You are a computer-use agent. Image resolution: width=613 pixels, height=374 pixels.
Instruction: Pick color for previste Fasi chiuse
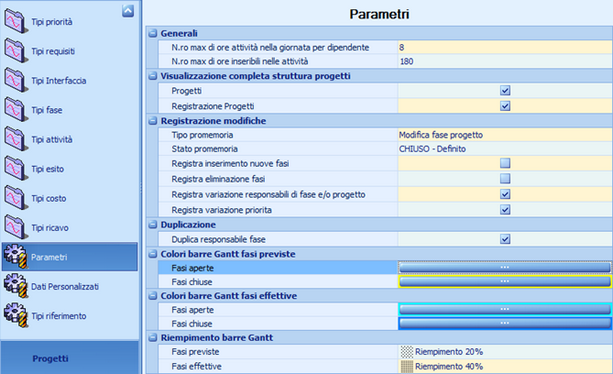[x=505, y=282]
